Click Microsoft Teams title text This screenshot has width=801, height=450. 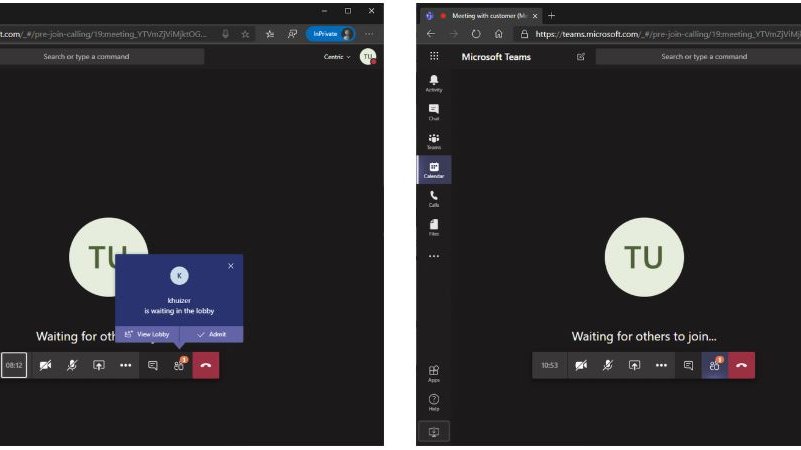coord(496,57)
